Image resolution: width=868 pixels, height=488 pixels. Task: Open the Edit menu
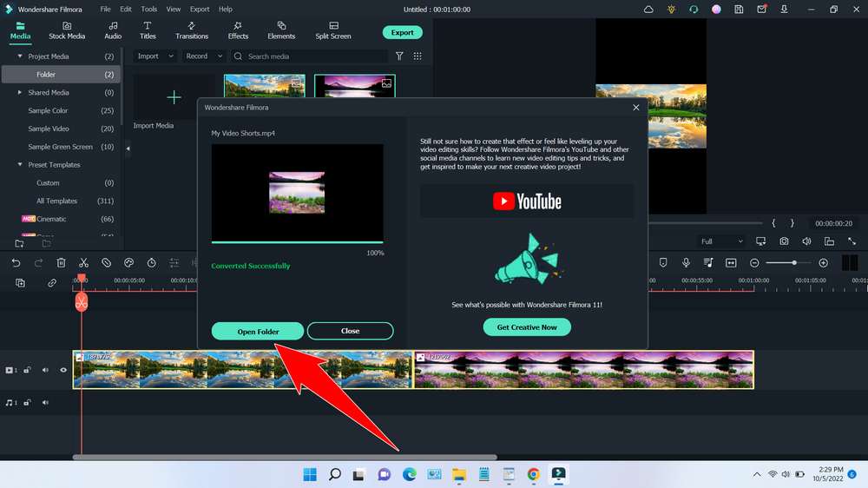(126, 10)
